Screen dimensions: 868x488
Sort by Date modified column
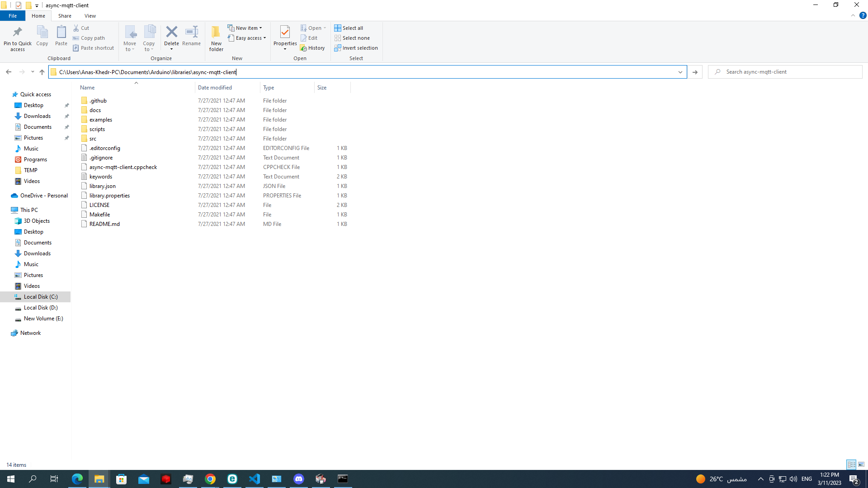point(227,88)
